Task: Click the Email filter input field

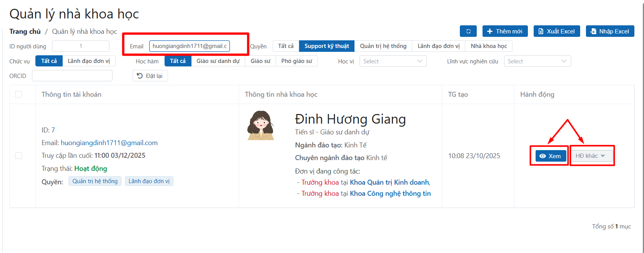Action: (189, 46)
